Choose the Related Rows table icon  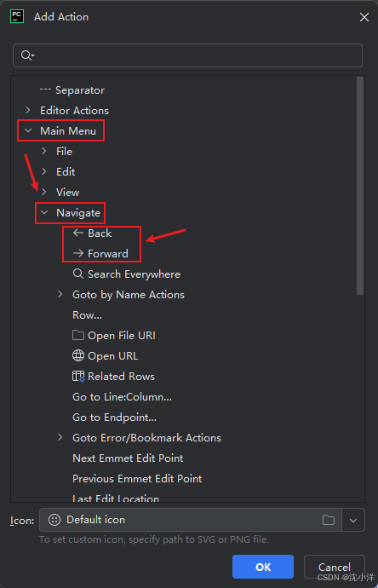pyautogui.click(x=78, y=376)
